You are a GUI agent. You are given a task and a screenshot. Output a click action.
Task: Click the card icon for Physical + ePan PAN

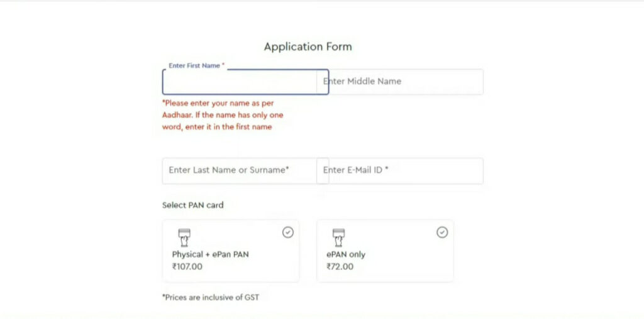pyautogui.click(x=184, y=237)
